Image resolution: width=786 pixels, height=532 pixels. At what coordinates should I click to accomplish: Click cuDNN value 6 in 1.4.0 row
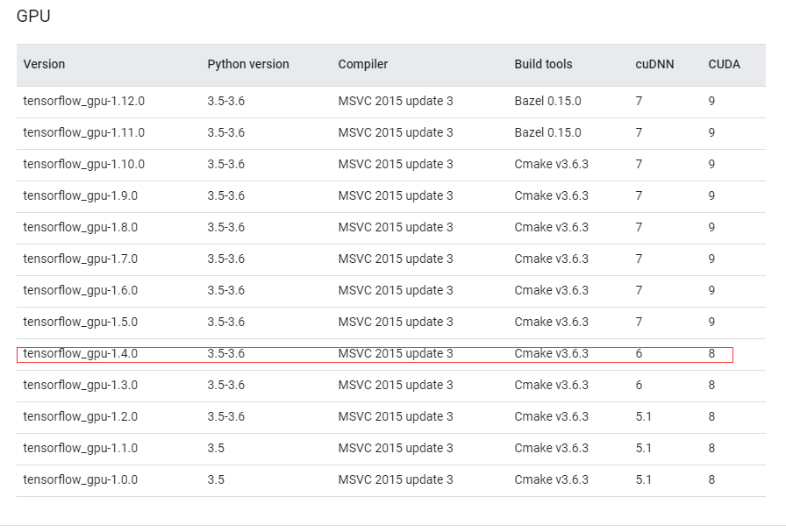pyautogui.click(x=640, y=354)
